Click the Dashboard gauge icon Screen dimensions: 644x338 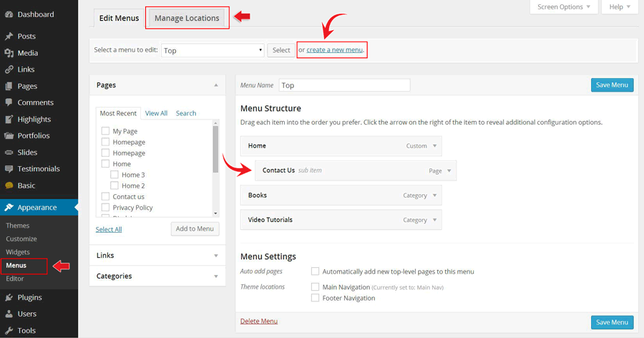[9, 14]
